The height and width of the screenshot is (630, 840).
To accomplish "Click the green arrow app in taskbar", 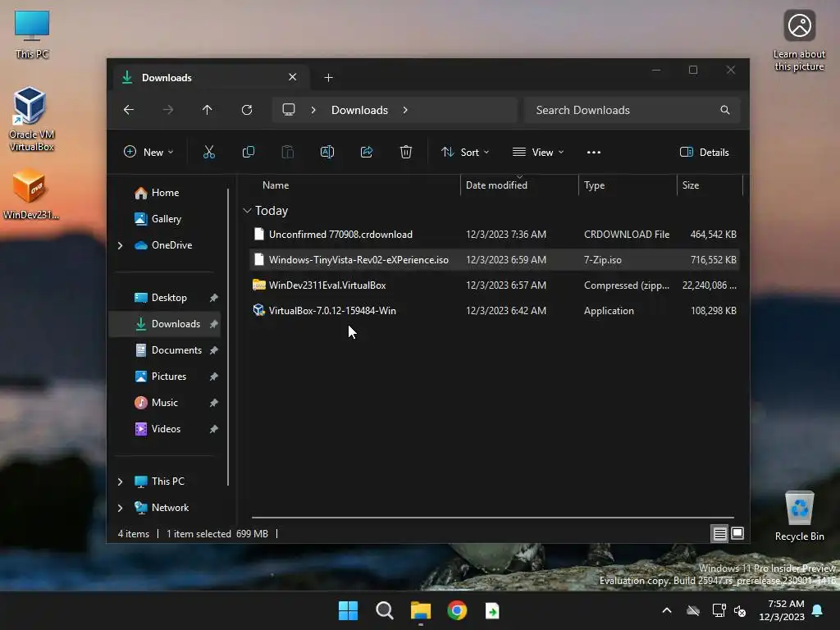I will pyautogui.click(x=492, y=610).
